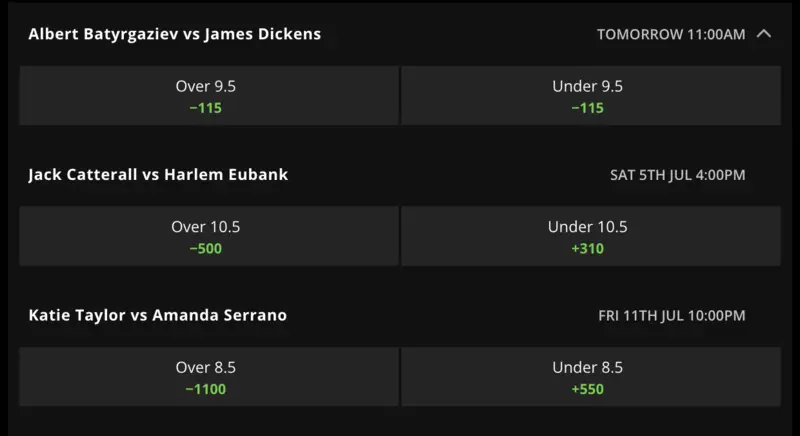800x436 pixels.
Task: Click the TOMORROW 11:00AM start time
Action: coord(671,34)
